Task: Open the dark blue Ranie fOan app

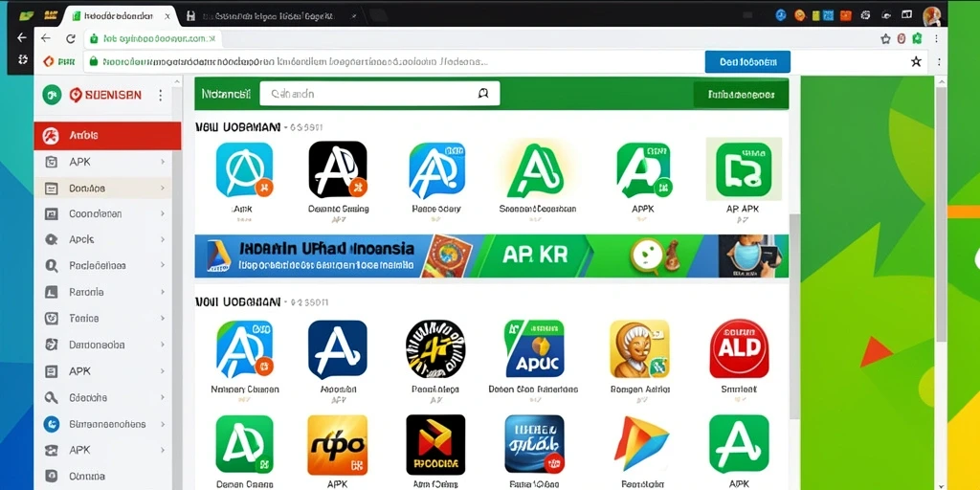Action: (534, 444)
